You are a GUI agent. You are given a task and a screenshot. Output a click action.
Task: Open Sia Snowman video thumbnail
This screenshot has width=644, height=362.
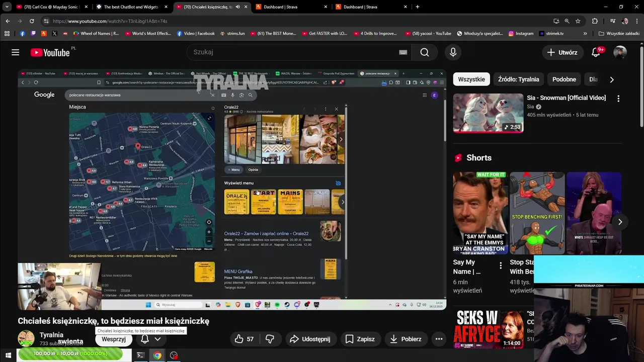coord(488,113)
